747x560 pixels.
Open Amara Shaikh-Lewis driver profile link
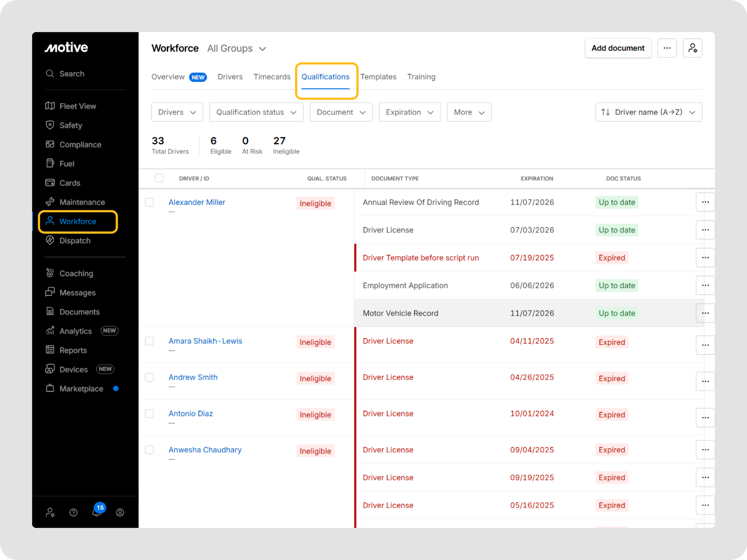pyautogui.click(x=205, y=341)
